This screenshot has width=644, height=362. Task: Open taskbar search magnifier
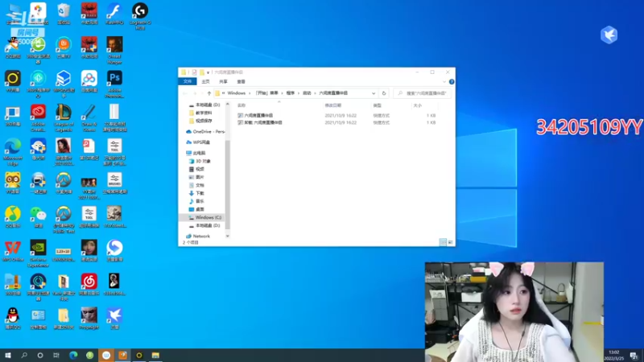(24, 355)
